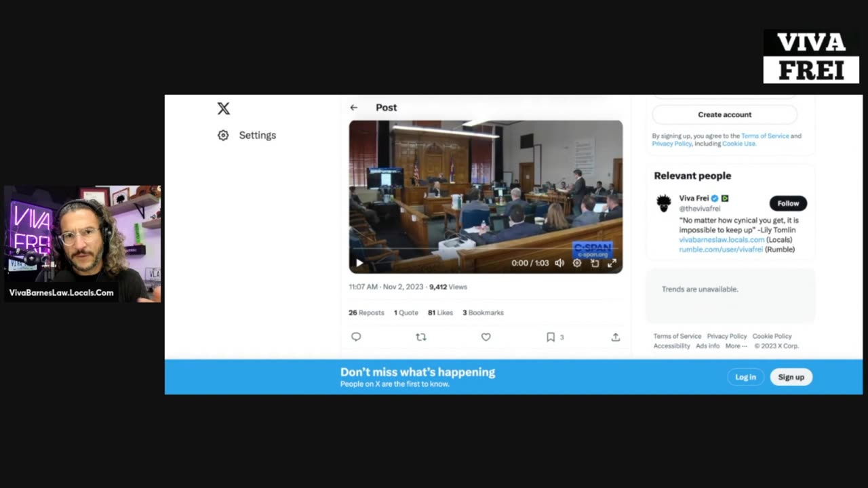Go back with the Post arrow

[354, 108]
